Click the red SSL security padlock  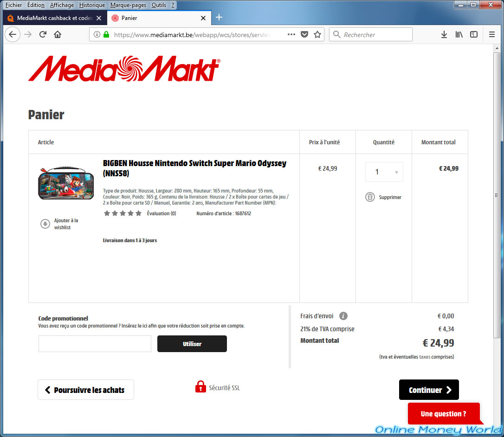coord(200,387)
